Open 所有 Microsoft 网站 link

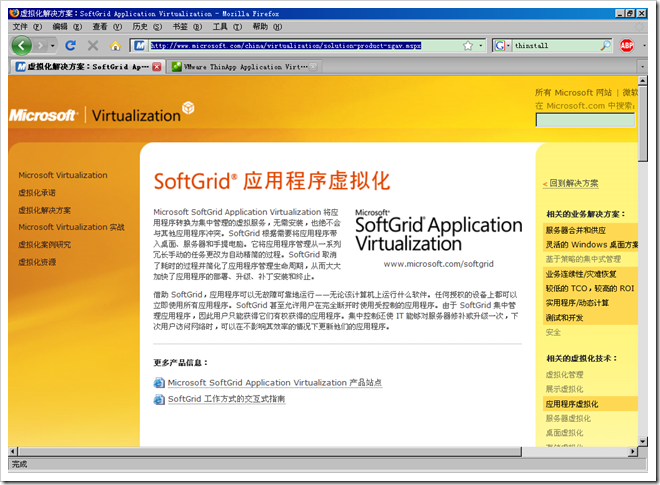click(573, 92)
